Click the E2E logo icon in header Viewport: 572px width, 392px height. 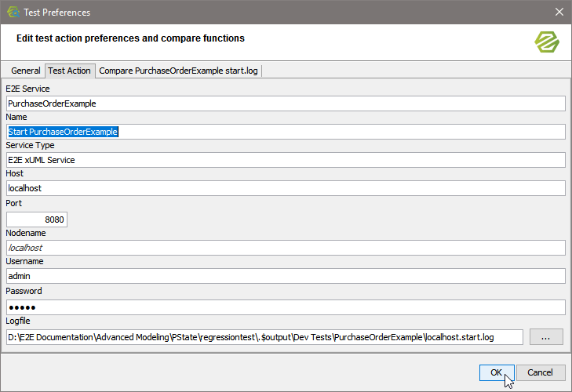(546, 42)
